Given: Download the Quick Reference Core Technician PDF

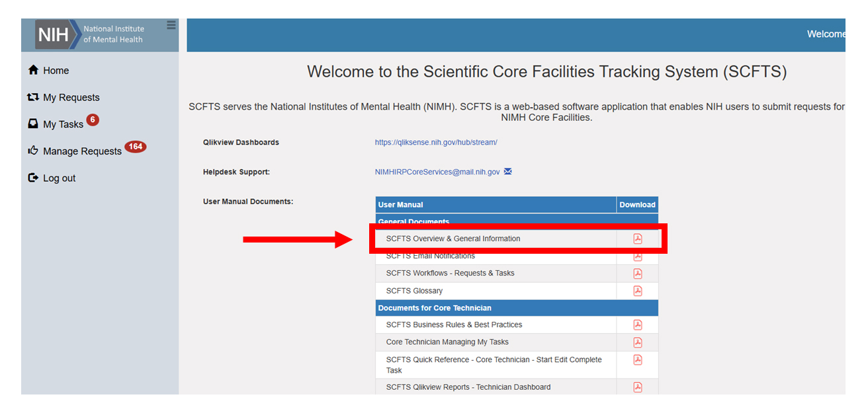Looking at the screenshot, I should (637, 360).
